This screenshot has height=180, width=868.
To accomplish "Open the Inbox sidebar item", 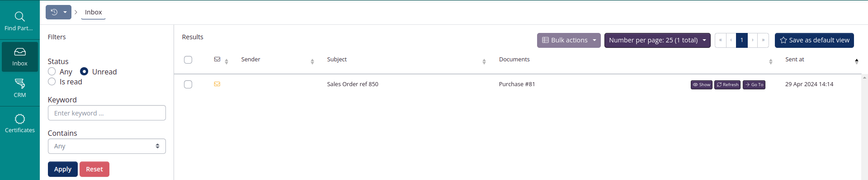I will click(x=19, y=57).
